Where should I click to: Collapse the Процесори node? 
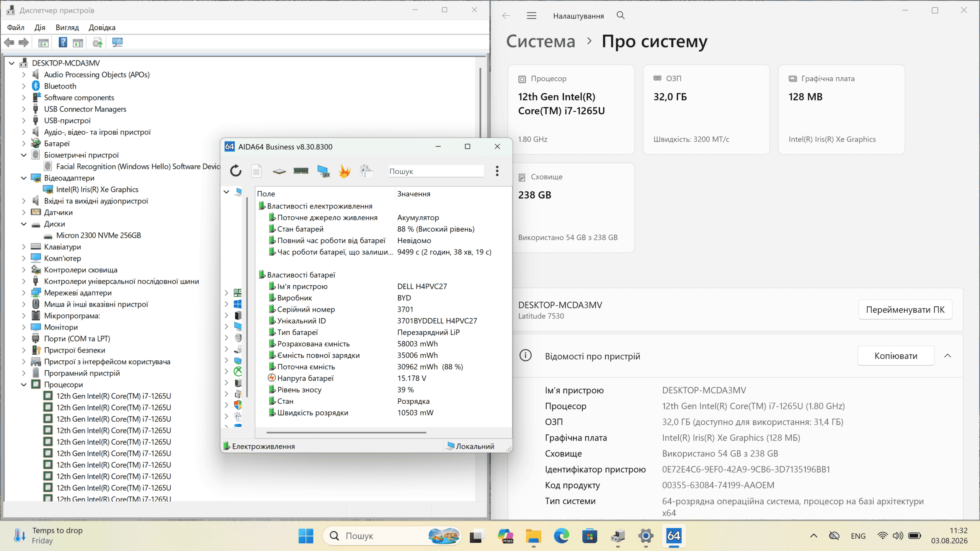click(24, 385)
